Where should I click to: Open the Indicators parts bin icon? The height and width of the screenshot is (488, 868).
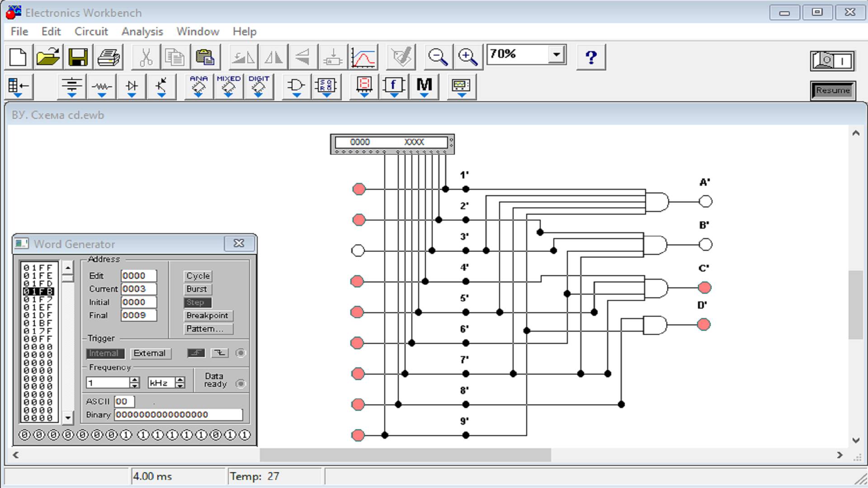coord(364,86)
